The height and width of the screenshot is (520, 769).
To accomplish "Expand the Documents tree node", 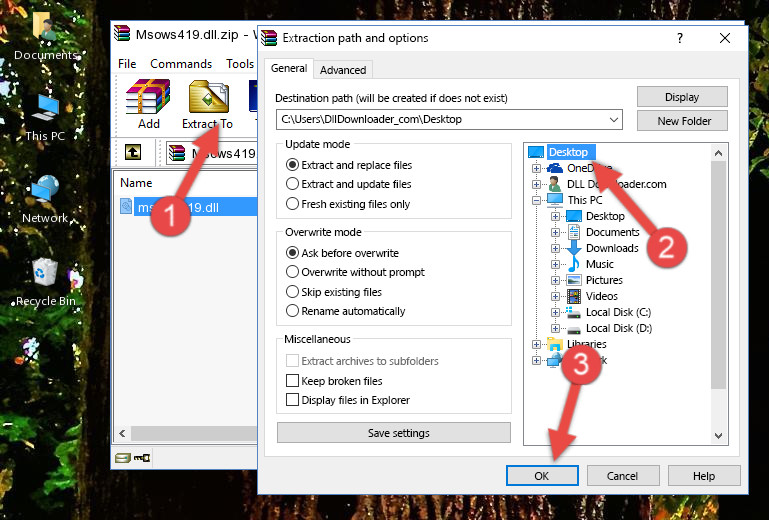I will (x=555, y=232).
